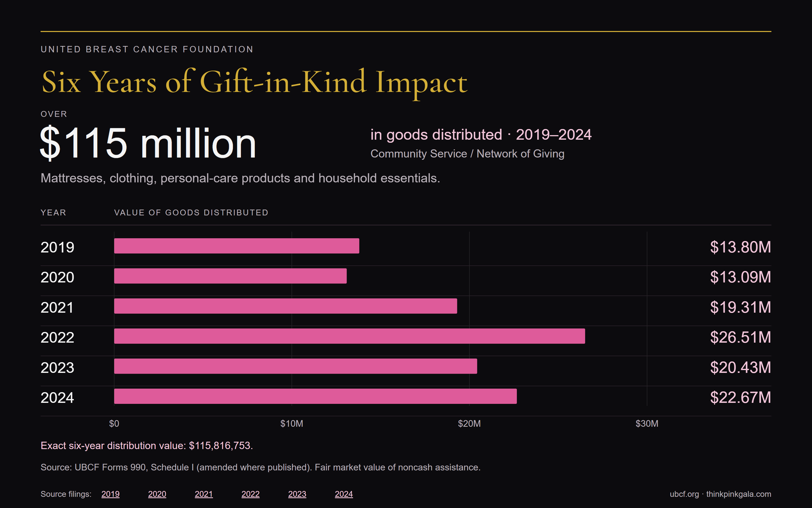Click the pink bar for 2020
Screen dimensions: 812x508
click(x=230, y=276)
